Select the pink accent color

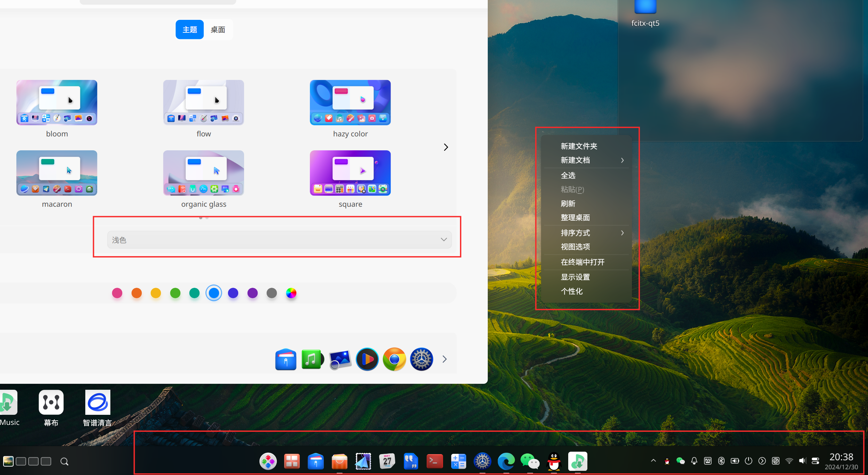(117, 293)
